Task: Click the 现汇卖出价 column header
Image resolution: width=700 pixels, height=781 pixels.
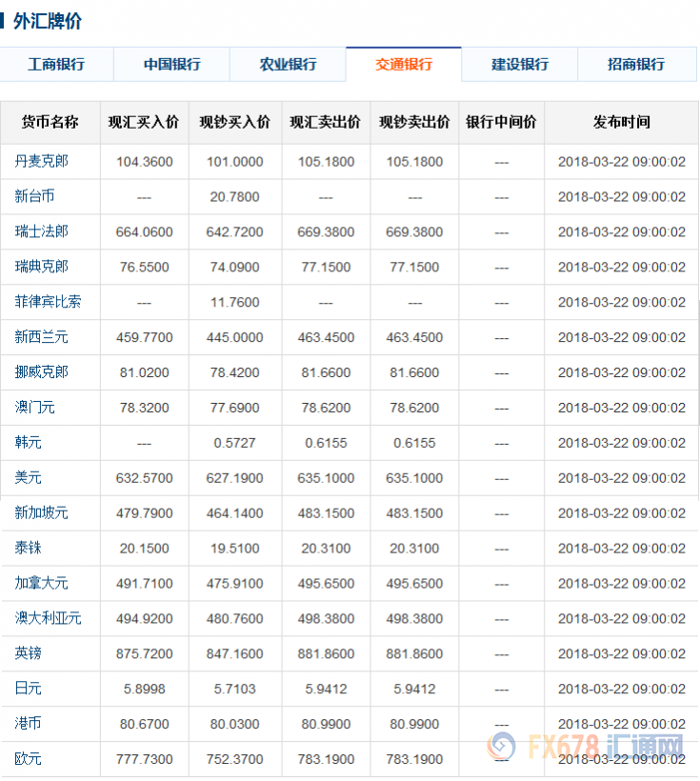Action: [x=326, y=123]
